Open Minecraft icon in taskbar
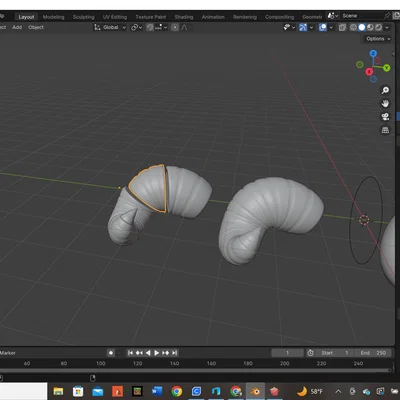 [137, 391]
